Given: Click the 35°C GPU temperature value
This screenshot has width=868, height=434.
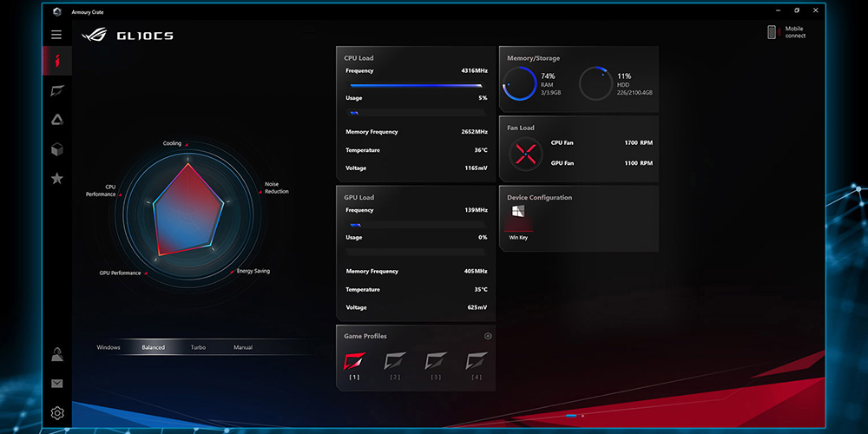Looking at the screenshot, I should tap(481, 290).
